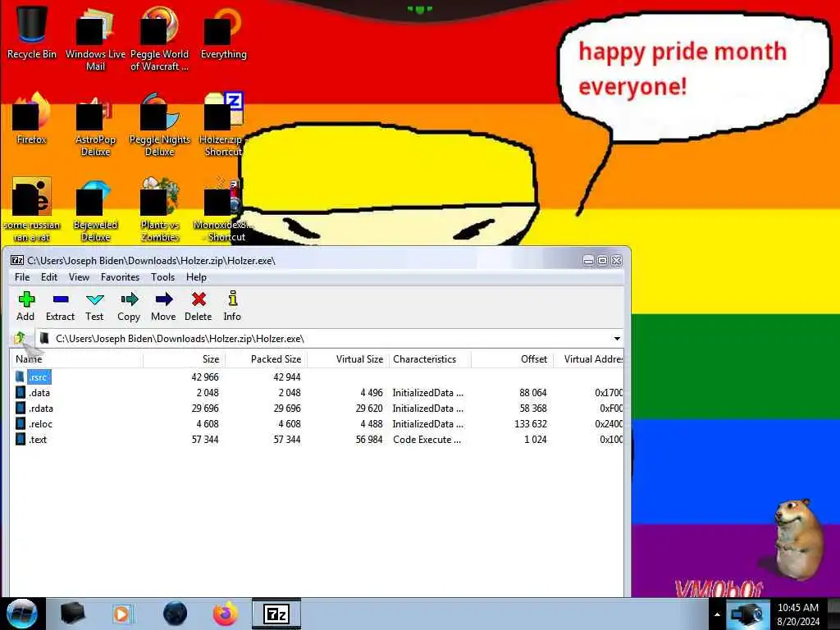Sort by Packed Size column header
840x630 pixels.
pos(267,359)
